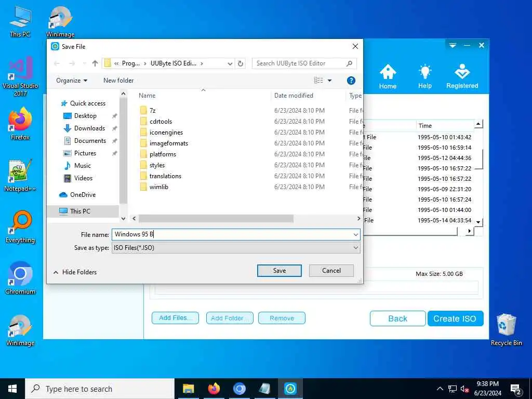This screenshot has width=532, height=399.
Task: Expand the address bar path history
Action: [230, 63]
